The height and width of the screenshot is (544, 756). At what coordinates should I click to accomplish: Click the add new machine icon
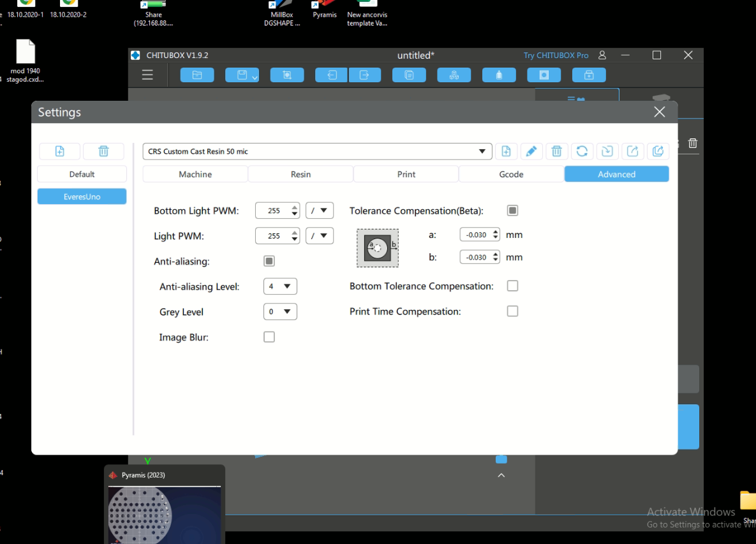[59, 151]
